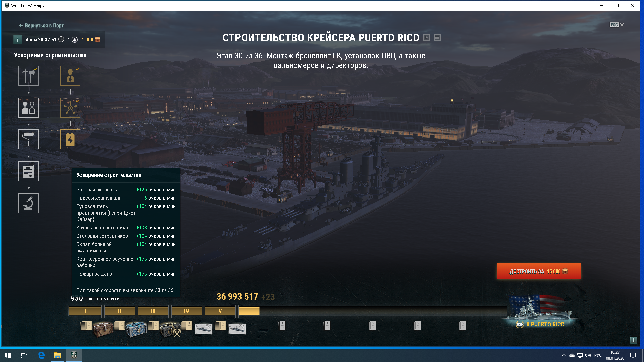Image resolution: width=644 pixels, height=362 pixels.
Task: Play the Puerto Rico construction video
Action: 427,37
